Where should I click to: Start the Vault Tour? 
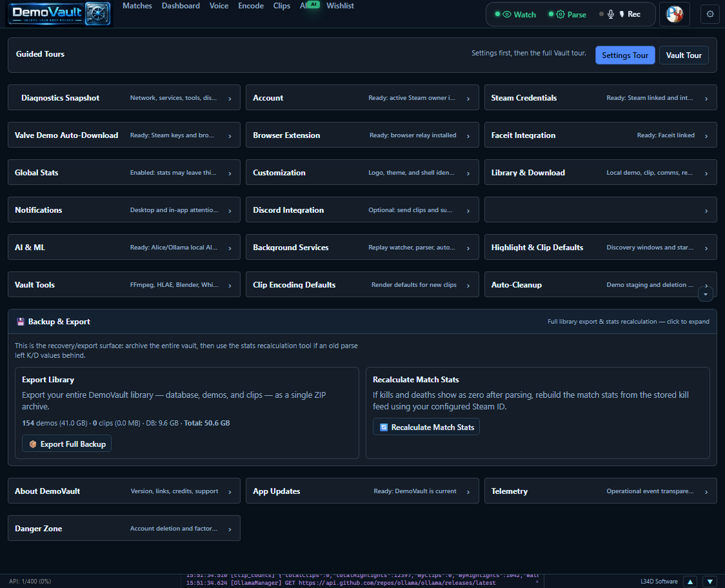point(683,55)
